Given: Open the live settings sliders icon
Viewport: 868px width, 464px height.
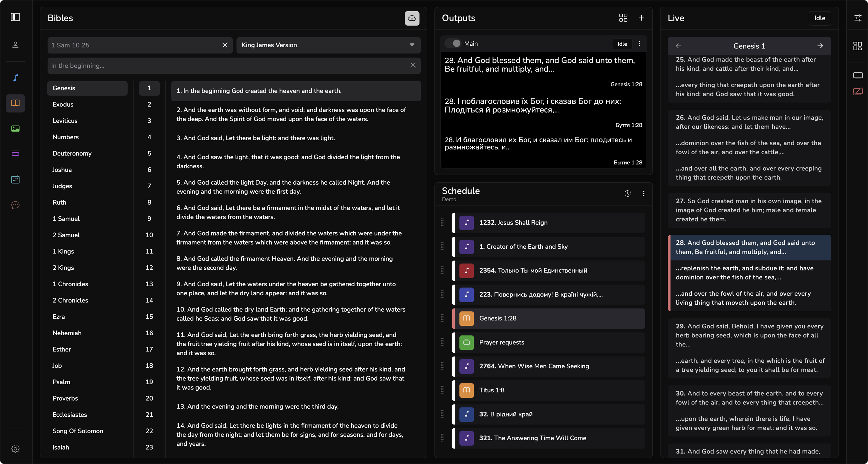Looking at the screenshot, I should click(x=858, y=18).
